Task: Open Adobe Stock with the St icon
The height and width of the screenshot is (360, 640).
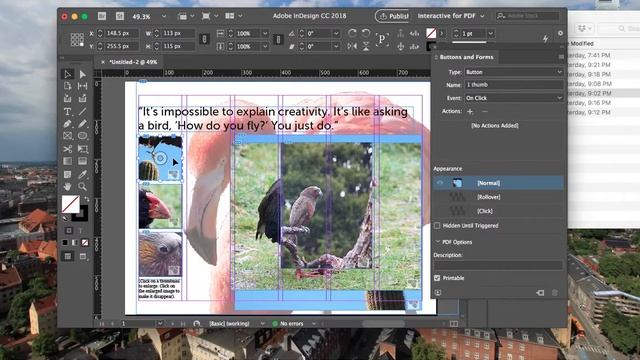Action: [x=120, y=16]
